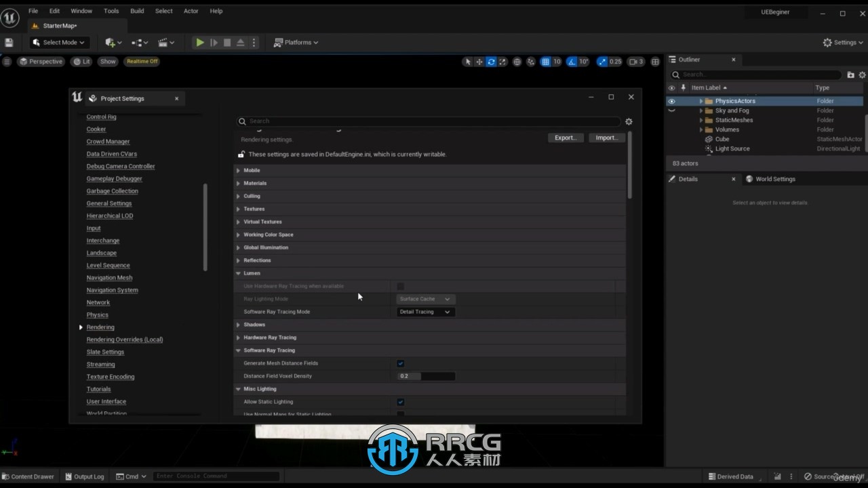Click the Enter Console Command input field
868x488 pixels.
pos(216,476)
